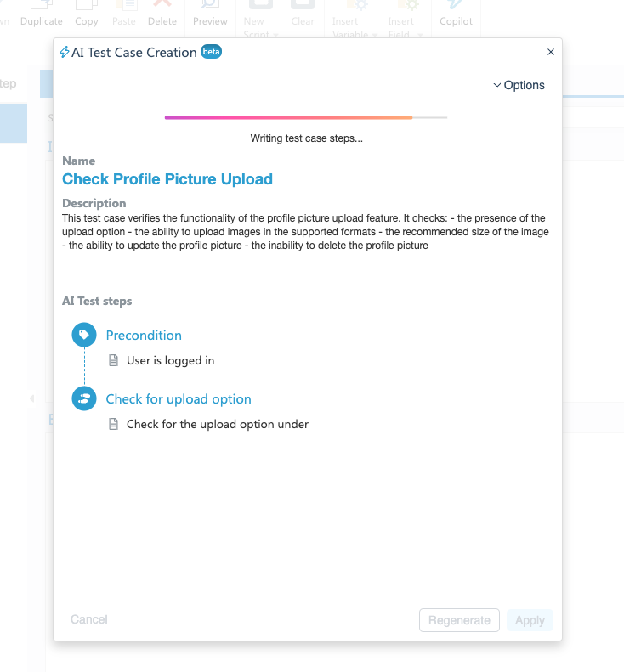Image resolution: width=624 pixels, height=672 pixels.
Task: Click the document icon beside Check for the upload option
Action: [x=114, y=424]
